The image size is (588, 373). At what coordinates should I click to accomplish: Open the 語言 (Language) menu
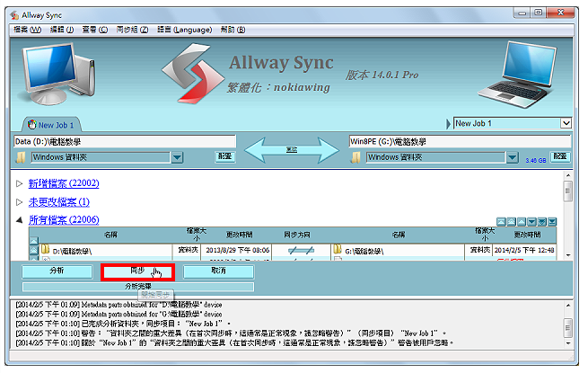[185, 30]
